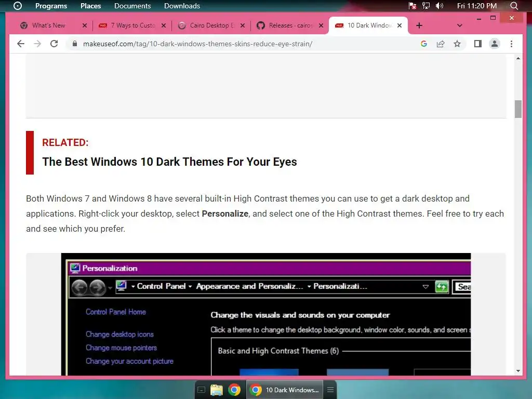Click the network tray icon
The height and width of the screenshot is (399, 532).
tap(425, 6)
